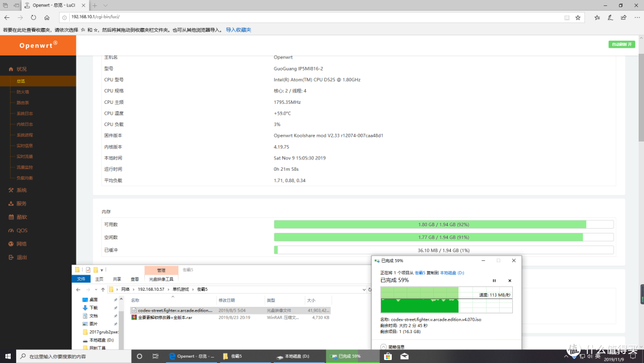Open 系统日志 system log page
This screenshot has height=363, width=644.
click(x=24, y=113)
